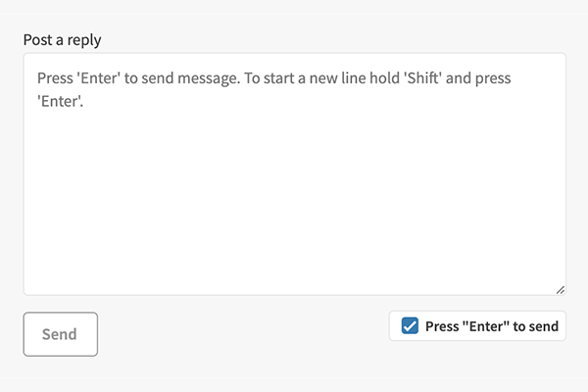Select the white-bordered Send control
Image resolution: width=588 pixels, height=392 pixels.
point(60,334)
